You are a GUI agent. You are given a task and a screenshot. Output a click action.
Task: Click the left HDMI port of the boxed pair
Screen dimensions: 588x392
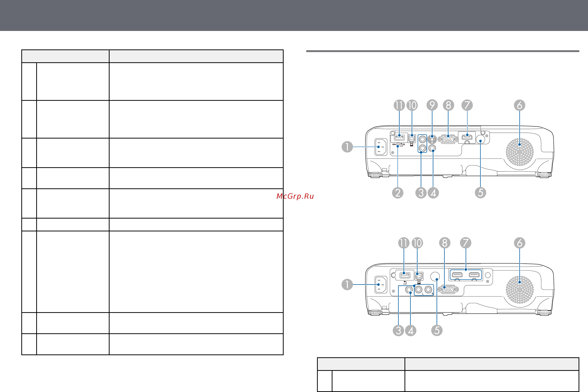457,275
